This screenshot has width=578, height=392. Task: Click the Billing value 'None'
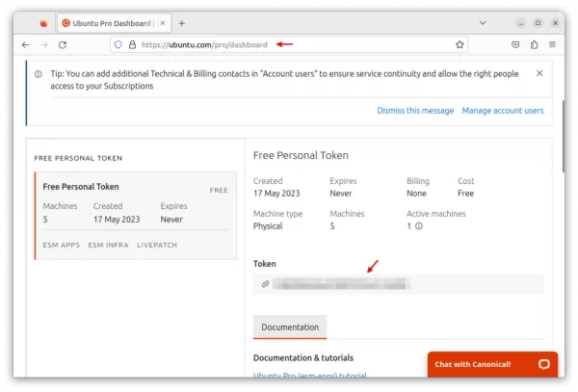(x=416, y=194)
